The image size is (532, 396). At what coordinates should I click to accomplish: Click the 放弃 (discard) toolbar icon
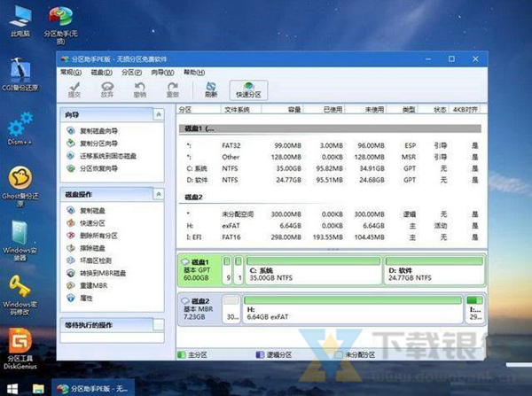[107, 89]
